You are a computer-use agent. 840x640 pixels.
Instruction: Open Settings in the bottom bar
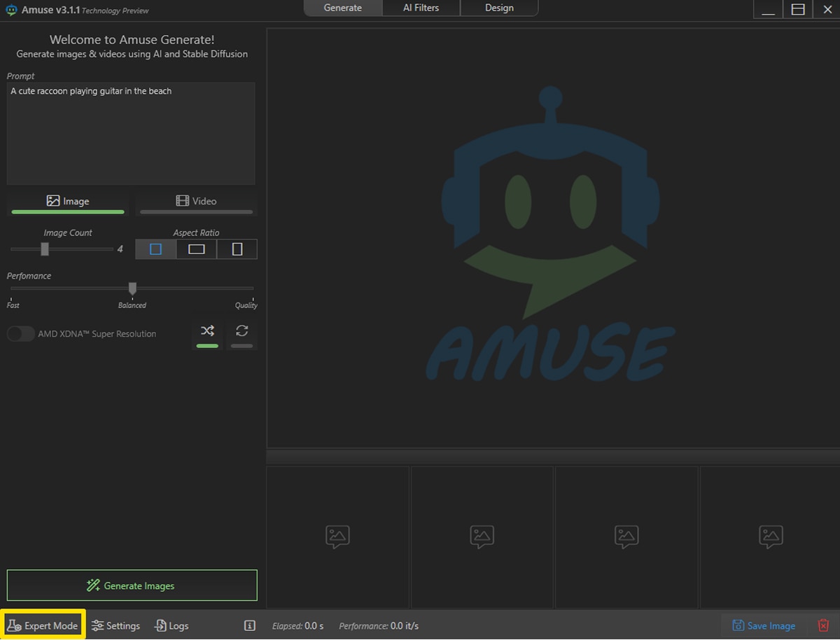tap(116, 625)
